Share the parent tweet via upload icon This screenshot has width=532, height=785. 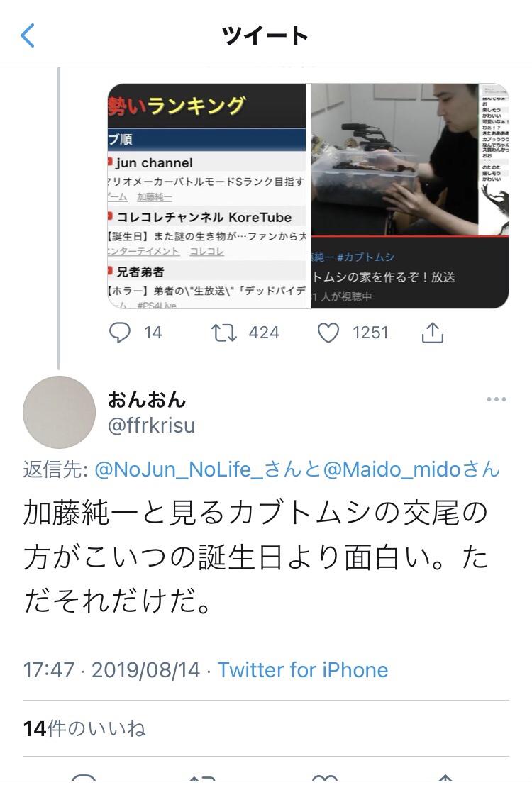[432, 333]
